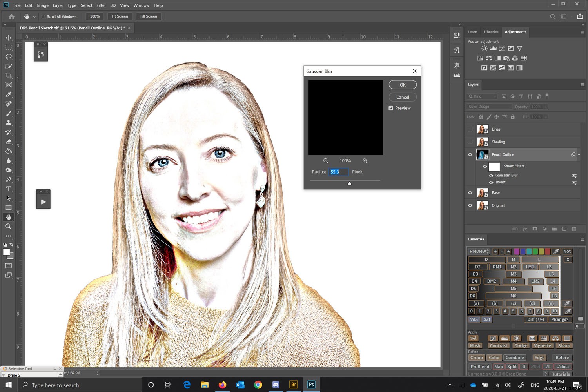The width and height of the screenshot is (588, 392).
Task: Toggle the Gaussian Blur Preview checkbox
Action: 391,108
